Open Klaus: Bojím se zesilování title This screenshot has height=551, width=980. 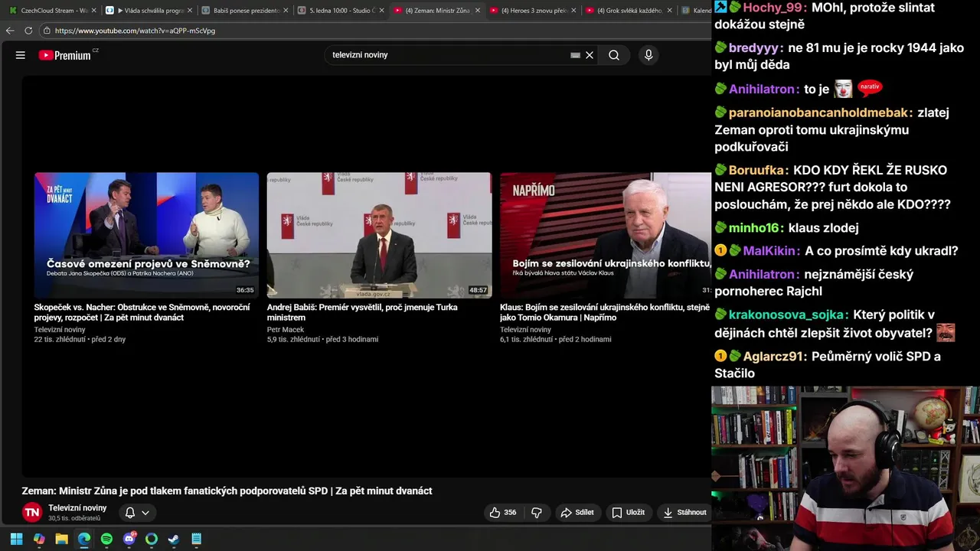(605, 312)
